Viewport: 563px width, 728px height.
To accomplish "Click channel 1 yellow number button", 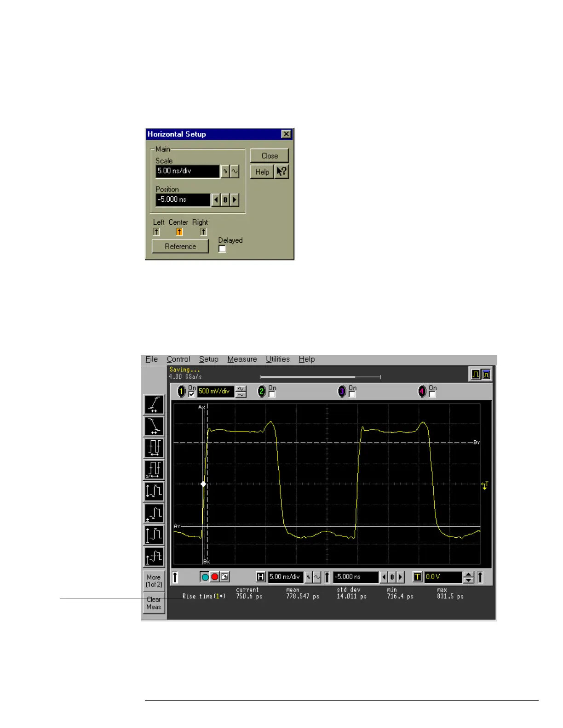I will tap(181, 392).
